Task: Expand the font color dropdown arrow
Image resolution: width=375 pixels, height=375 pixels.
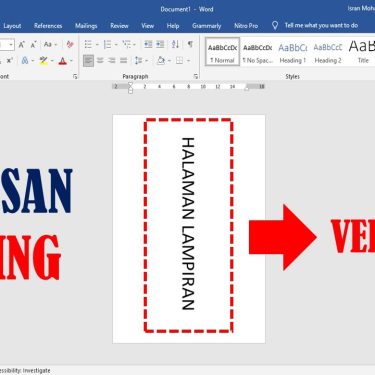Action: [71, 61]
